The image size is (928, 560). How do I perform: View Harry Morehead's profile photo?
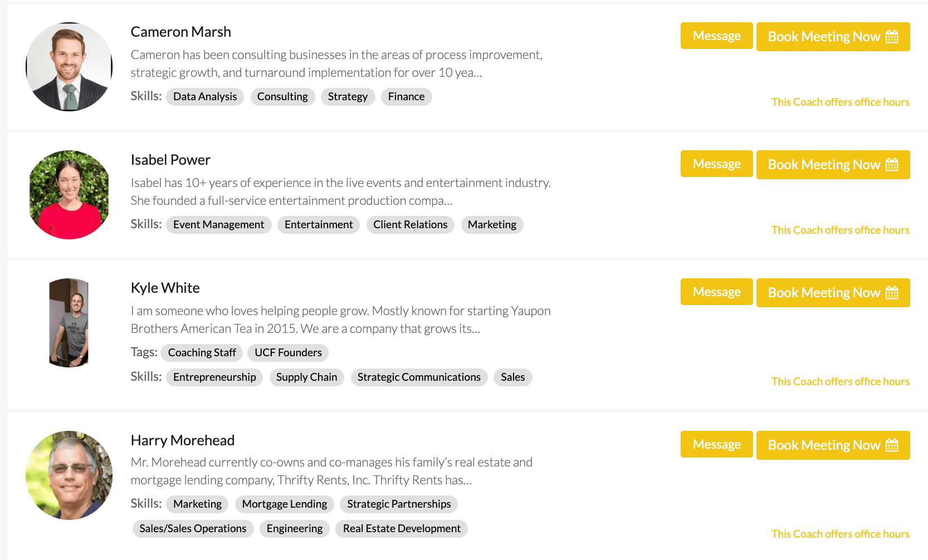pos(69,475)
